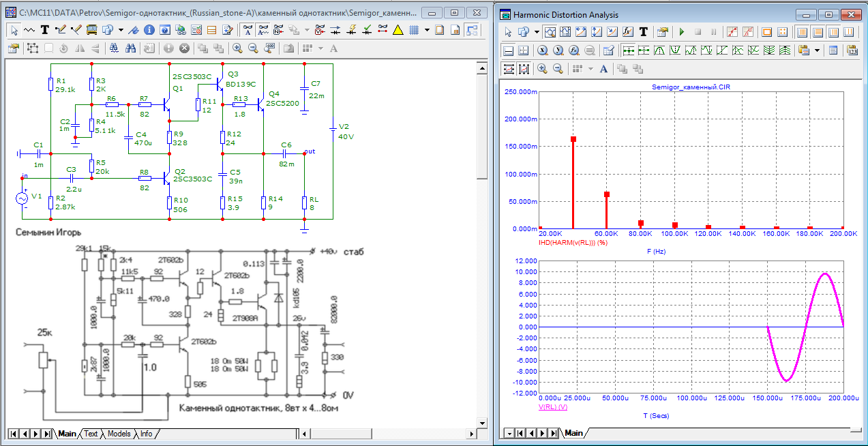Image resolution: width=868 pixels, height=446 pixels.
Task: Open the Info tab
Action: tap(146, 434)
